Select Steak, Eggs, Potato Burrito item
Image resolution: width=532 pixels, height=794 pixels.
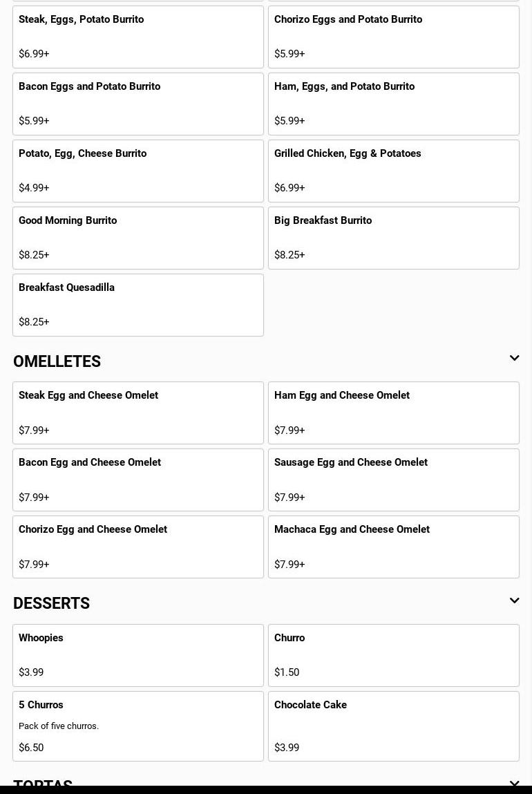click(138, 37)
